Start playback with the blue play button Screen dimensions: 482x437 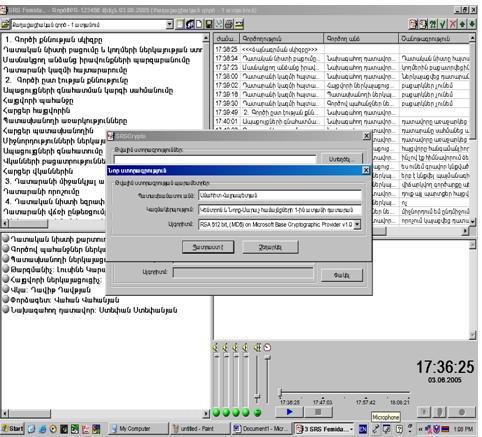[x=290, y=412]
